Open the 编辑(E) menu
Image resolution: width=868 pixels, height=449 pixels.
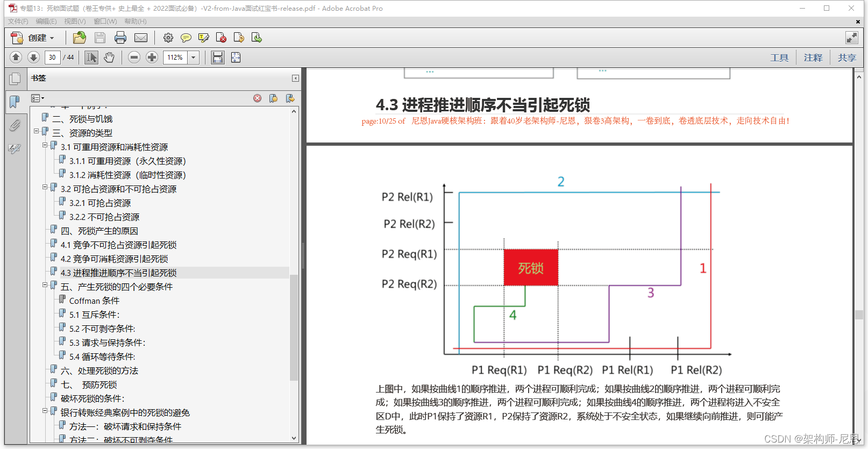pyautogui.click(x=46, y=22)
